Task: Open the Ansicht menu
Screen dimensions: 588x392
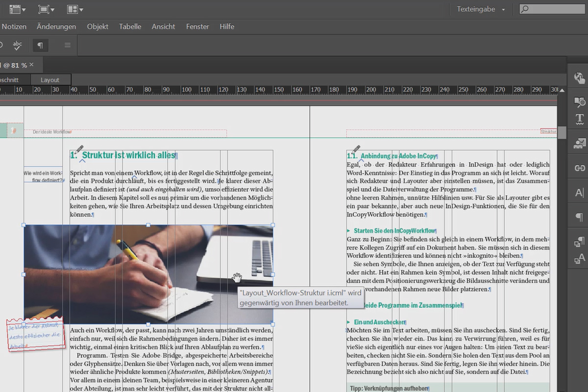Action: (x=164, y=26)
